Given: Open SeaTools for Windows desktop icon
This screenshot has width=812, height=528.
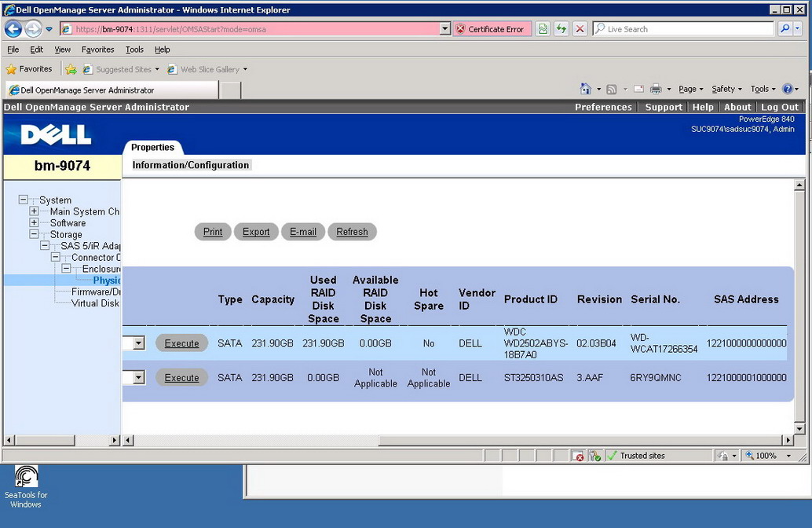Looking at the screenshot, I should click(x=26, y=486).
